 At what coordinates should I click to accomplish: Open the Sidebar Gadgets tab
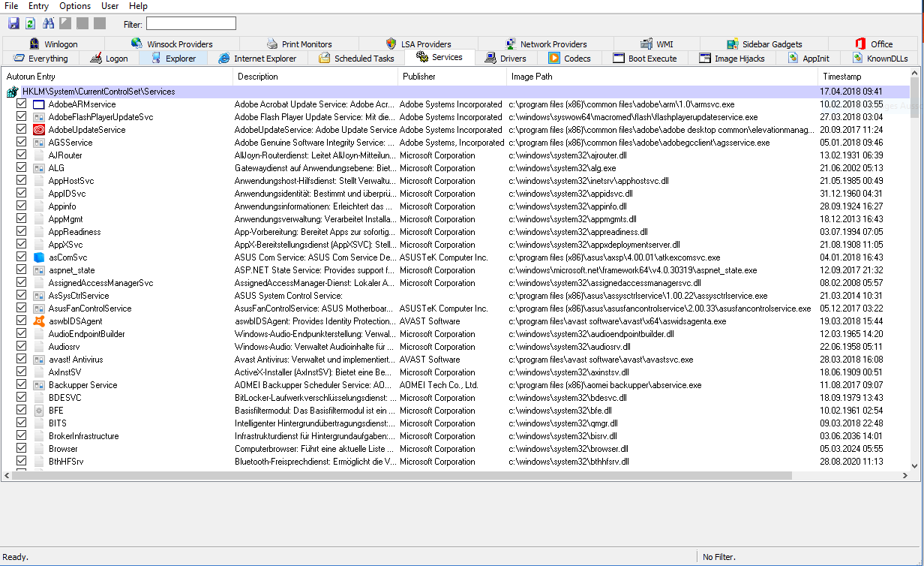point(763,44)
